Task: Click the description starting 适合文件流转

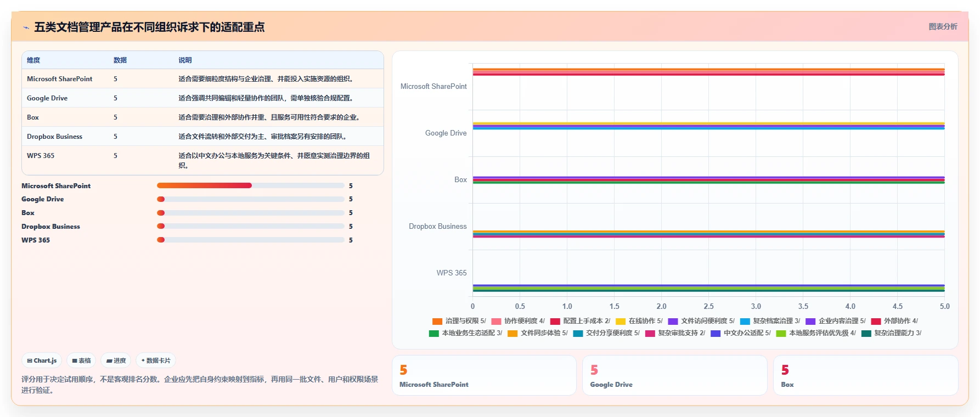Action: (x=264, y=137)
